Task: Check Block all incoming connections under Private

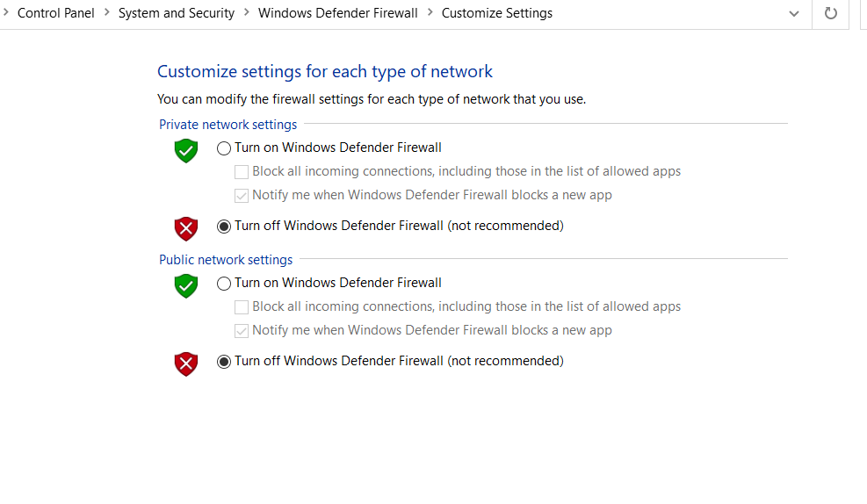Action: tap(241, 172)
